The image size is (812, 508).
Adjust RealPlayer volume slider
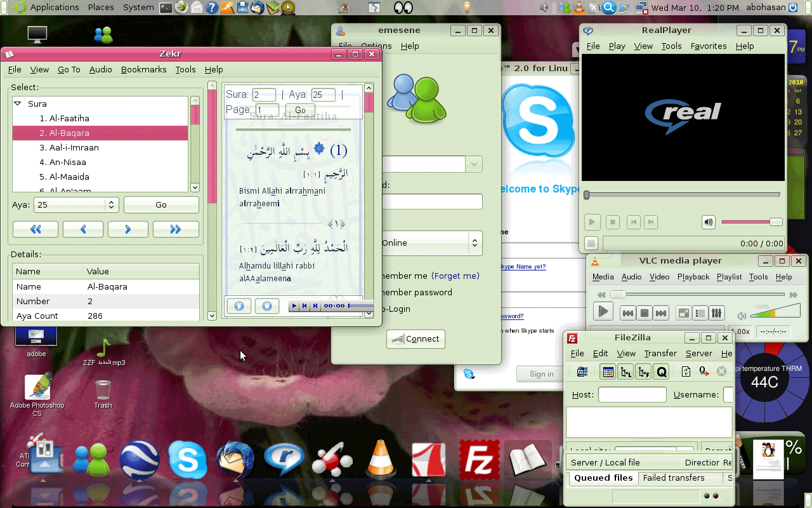point(752,222)
